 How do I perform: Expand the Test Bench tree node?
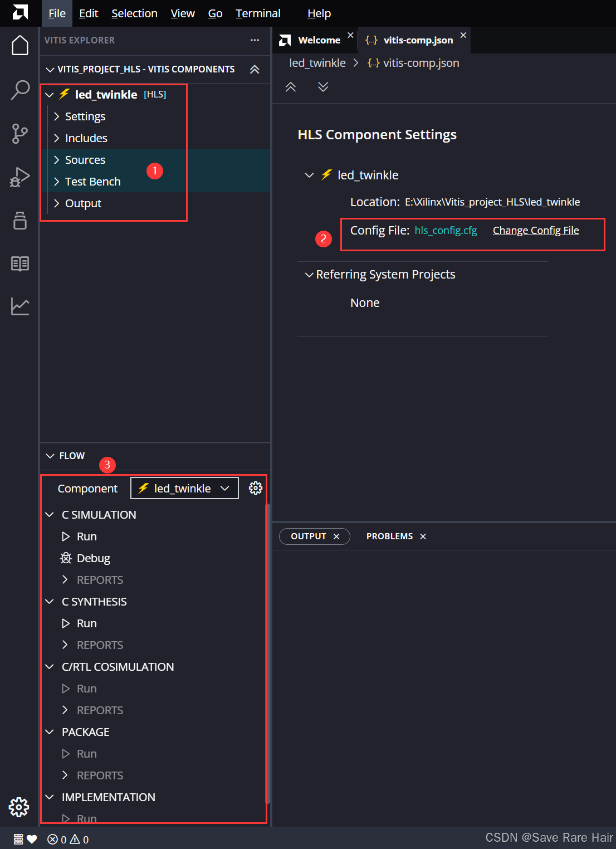coord(56,182)
